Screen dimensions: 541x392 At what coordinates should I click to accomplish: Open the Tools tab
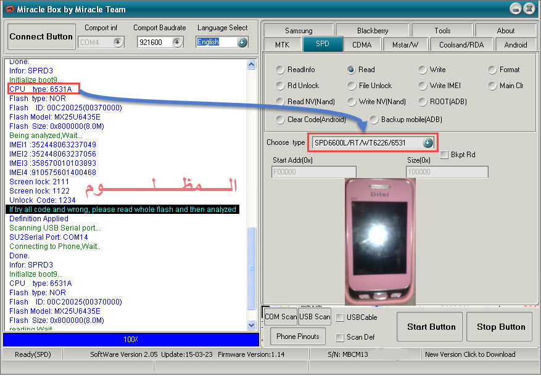(x=442, y=30)
